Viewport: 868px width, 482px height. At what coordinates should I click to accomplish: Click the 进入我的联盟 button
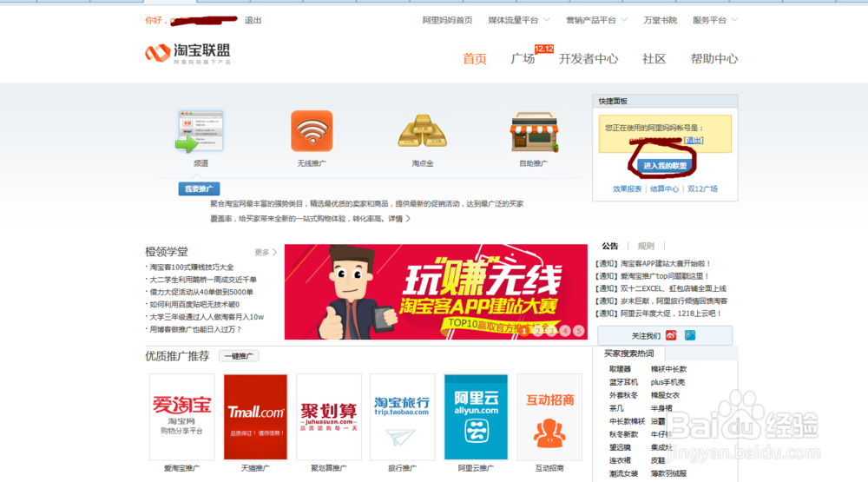coord(664,166)
